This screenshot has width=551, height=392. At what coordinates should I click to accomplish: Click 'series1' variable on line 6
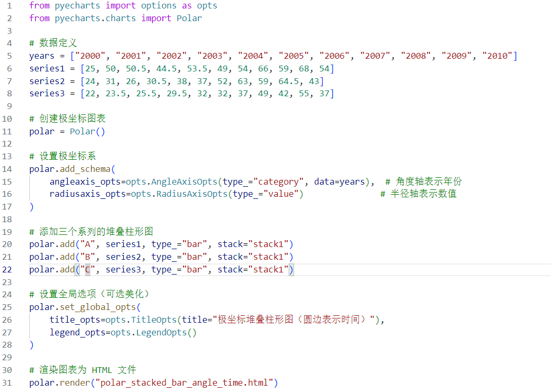(x=47, y=69)
